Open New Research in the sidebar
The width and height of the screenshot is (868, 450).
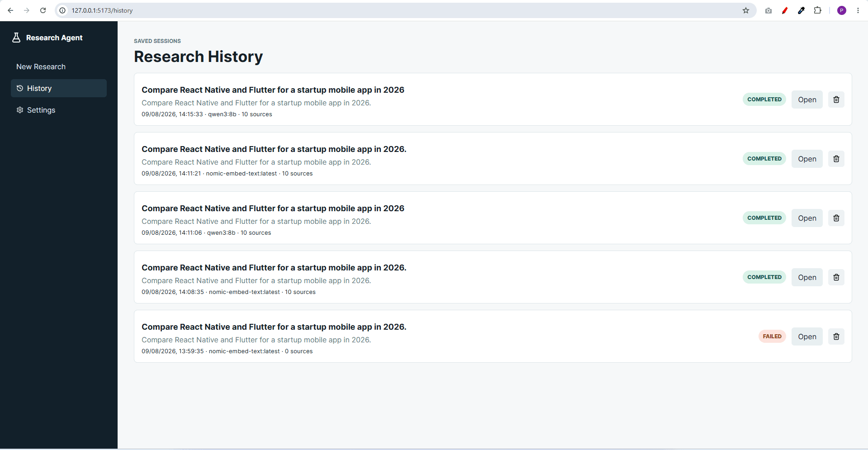point(59,66)
